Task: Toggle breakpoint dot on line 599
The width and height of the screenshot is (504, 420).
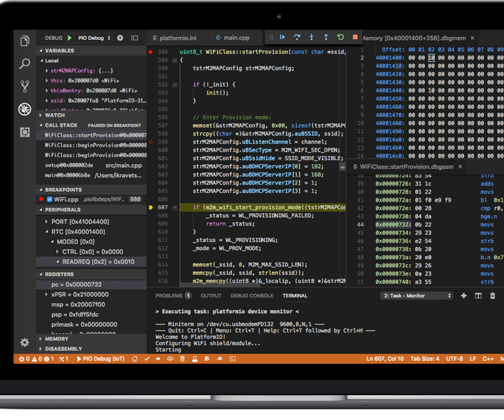Action: [x=150, y=142]
